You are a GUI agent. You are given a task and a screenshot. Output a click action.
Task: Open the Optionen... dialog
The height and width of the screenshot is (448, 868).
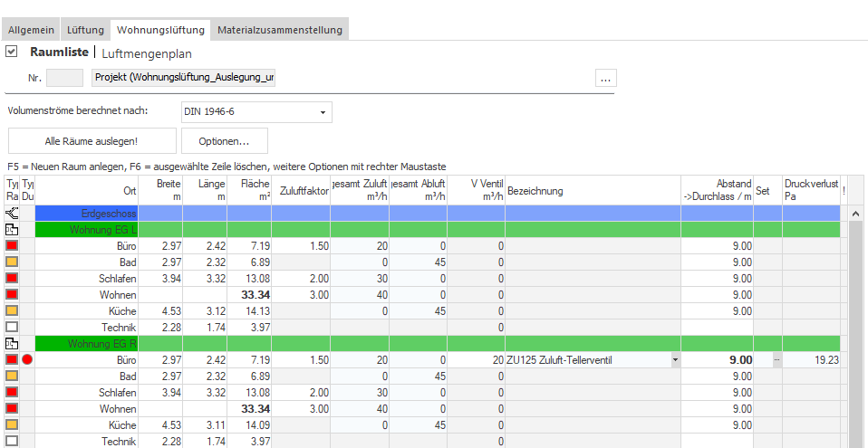point(224,141)
